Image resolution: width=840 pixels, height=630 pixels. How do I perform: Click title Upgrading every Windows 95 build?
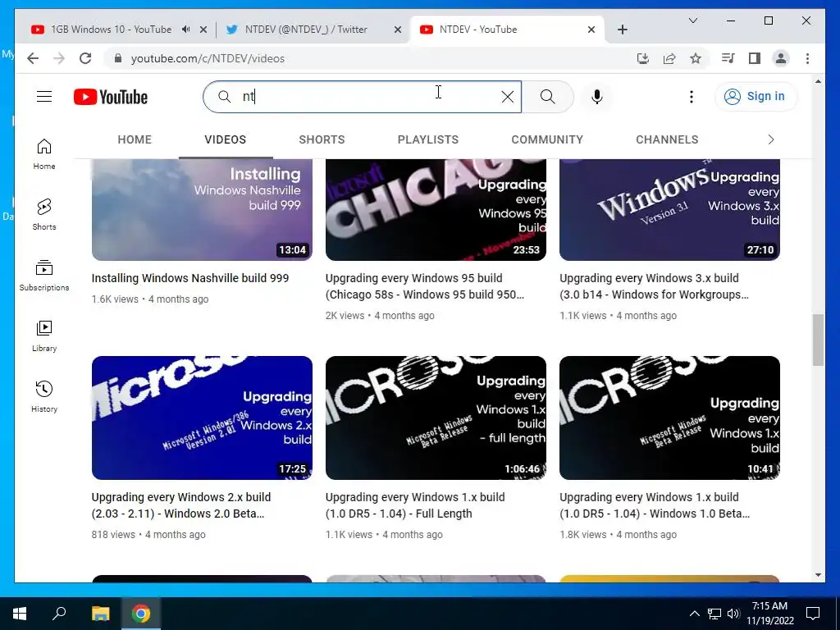point(425,286)
